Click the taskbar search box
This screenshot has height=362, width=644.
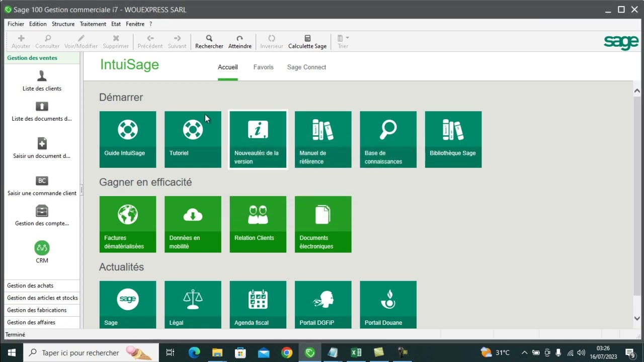pyautogui.click(x=91, y=352)
